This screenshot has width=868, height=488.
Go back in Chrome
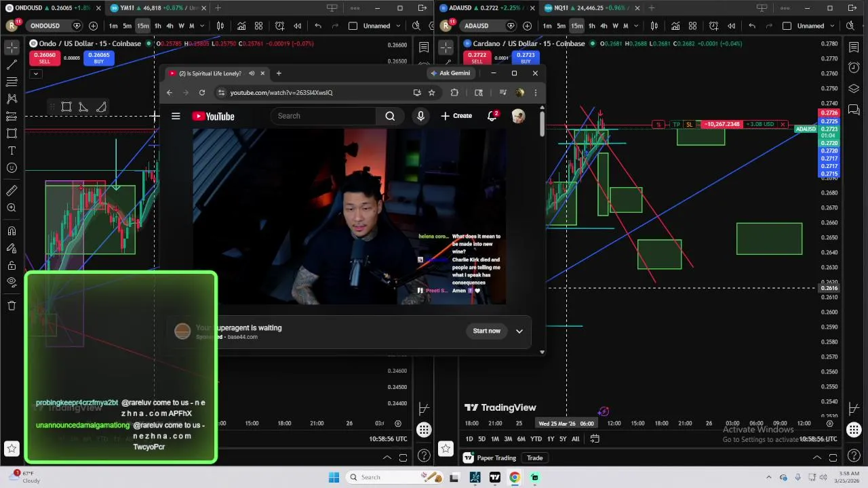click(170, 93)
